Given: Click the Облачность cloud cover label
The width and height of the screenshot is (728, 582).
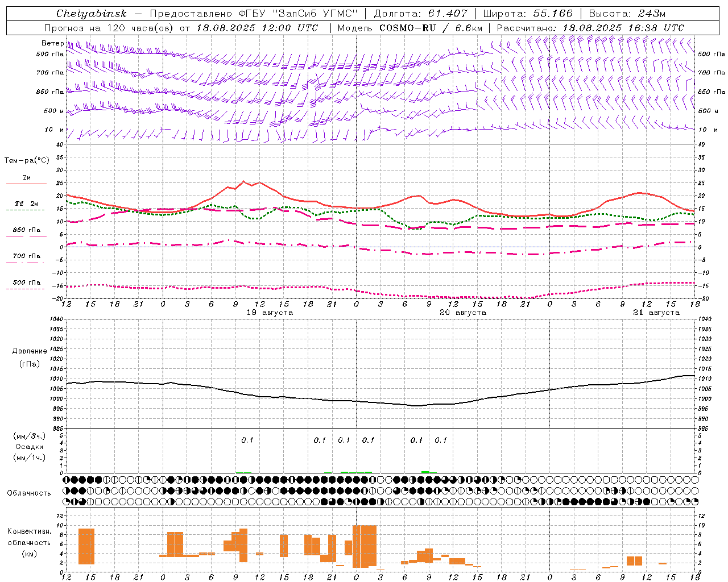Looking at the screenshot, I should [x=29, y=493].
